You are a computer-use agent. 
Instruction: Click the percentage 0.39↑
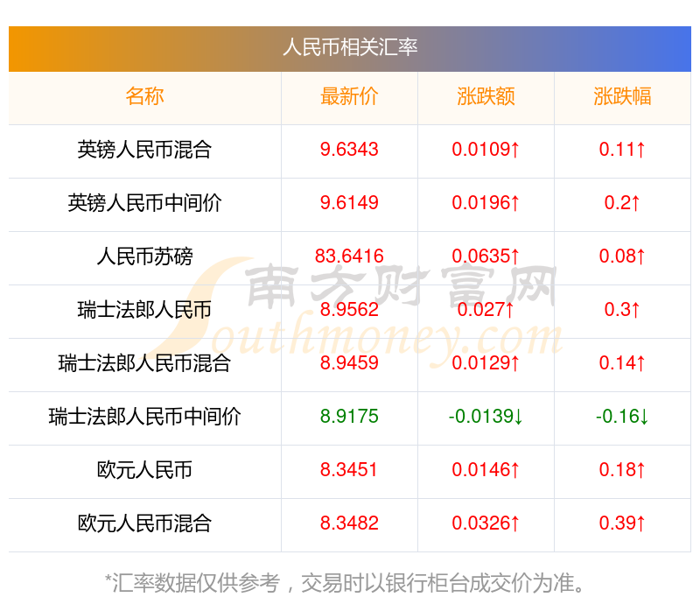tap(622, 523)
